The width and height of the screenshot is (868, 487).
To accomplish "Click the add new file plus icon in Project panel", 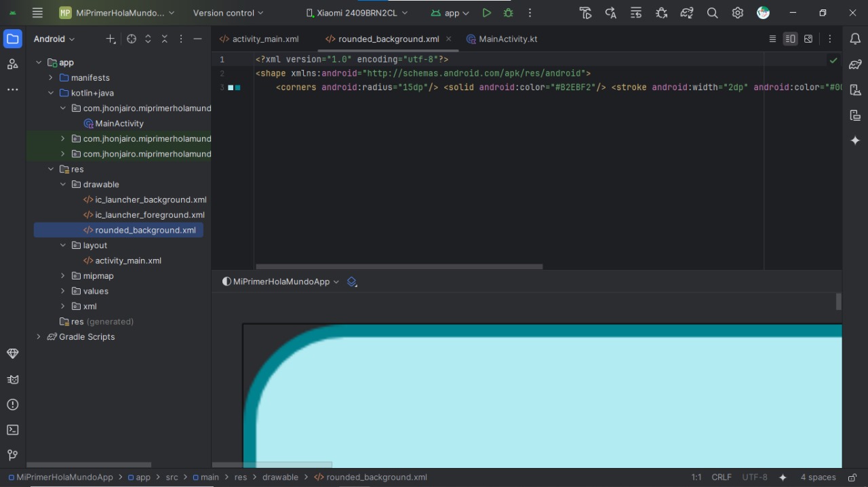I will [x=111, y=39].
